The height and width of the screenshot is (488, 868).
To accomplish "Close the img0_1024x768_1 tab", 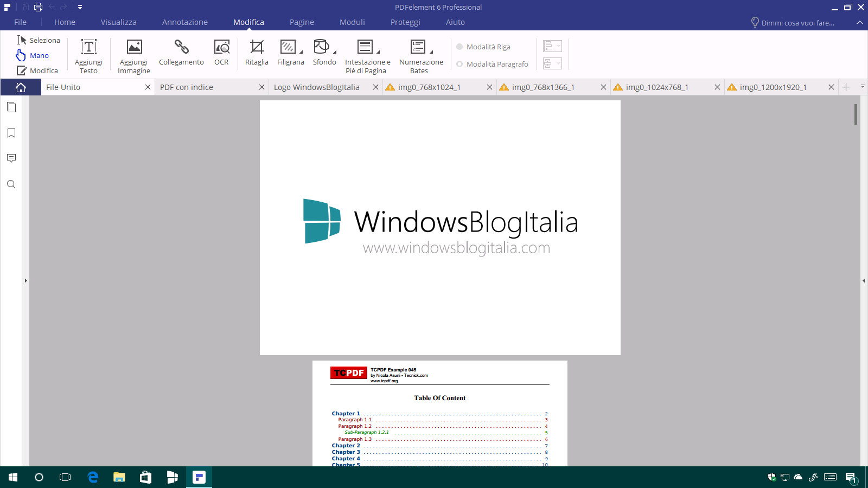I will (717, 87).
